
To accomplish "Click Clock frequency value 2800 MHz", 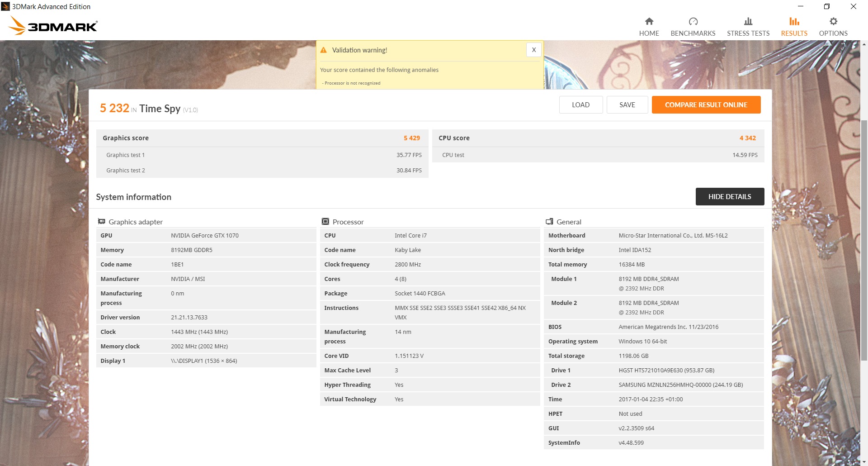I will point(408,264).
